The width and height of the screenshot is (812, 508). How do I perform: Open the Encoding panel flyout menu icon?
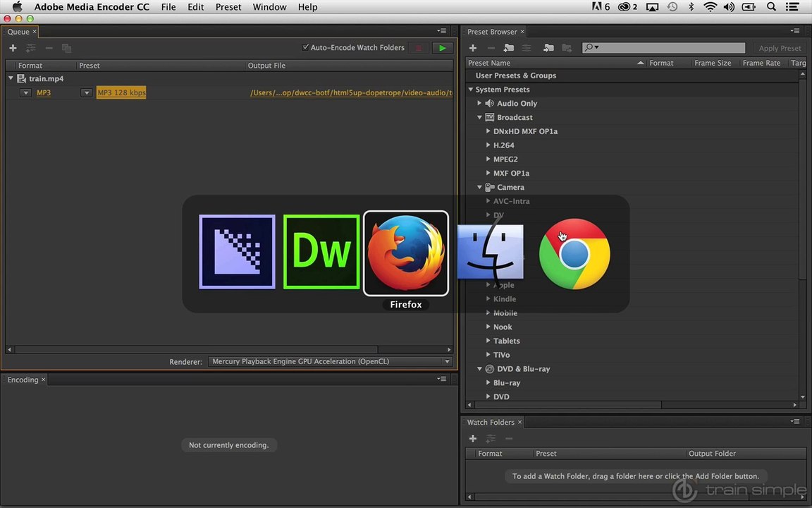pos(442,379)
